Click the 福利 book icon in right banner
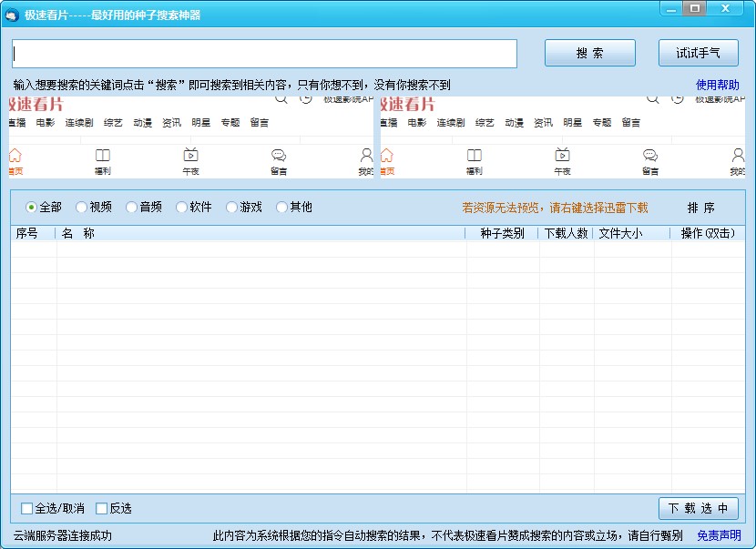 pyautogui.click(x=475, y=156)
